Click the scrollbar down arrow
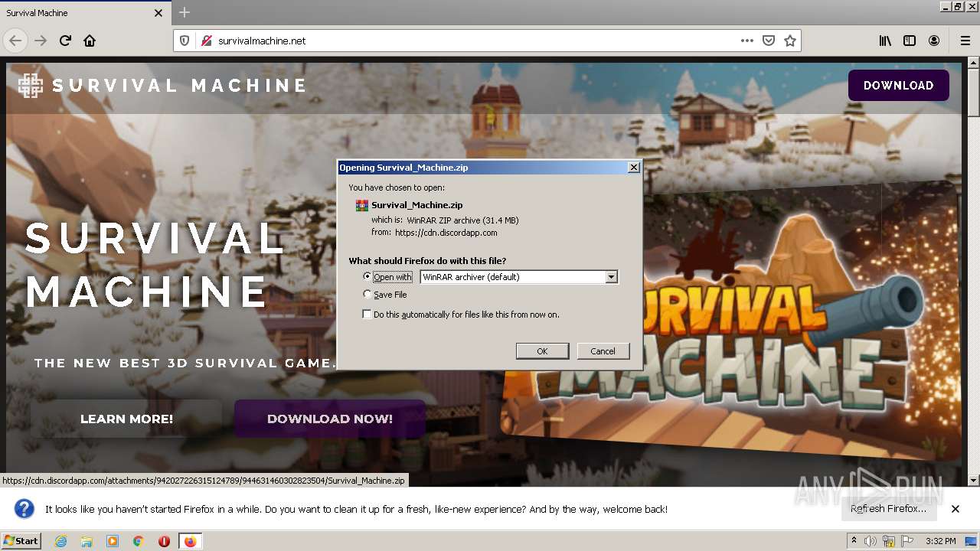This screenshot has width=980, height=551. tap(973, 481)
